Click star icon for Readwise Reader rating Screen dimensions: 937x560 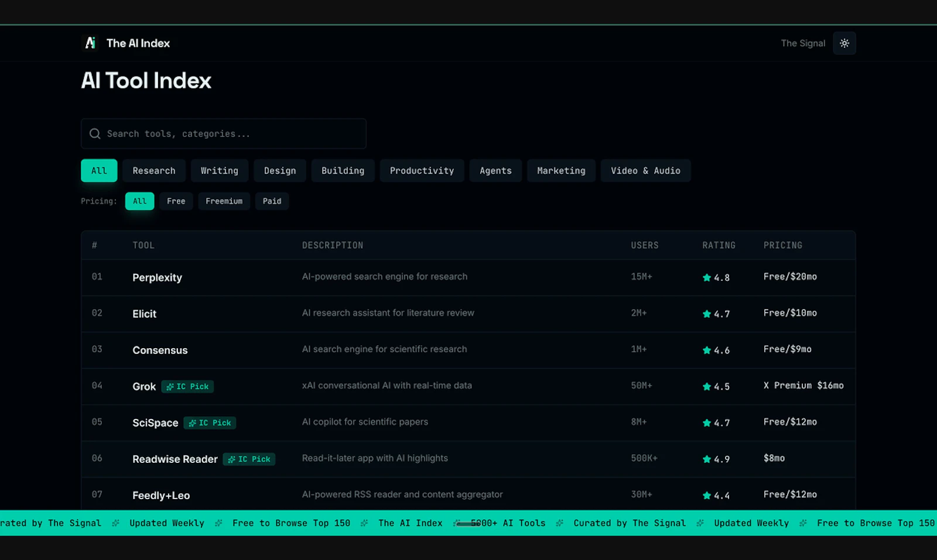(x=707, y=459)
